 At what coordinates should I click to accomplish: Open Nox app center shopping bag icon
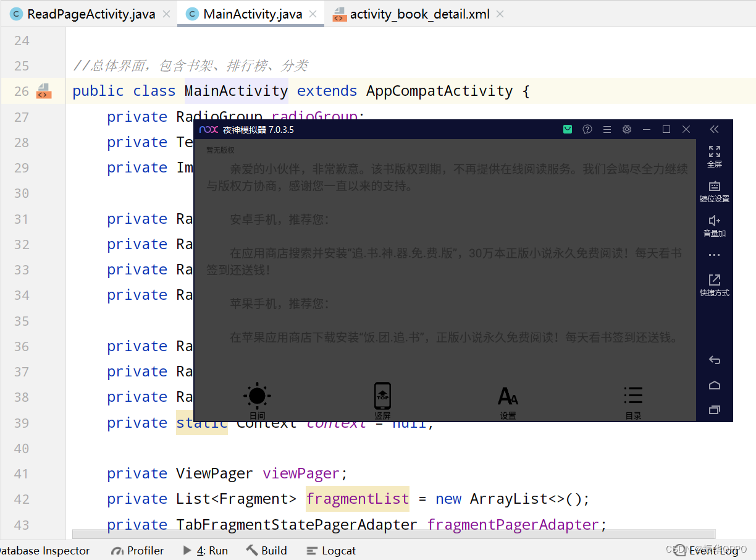tap(568, 129)
